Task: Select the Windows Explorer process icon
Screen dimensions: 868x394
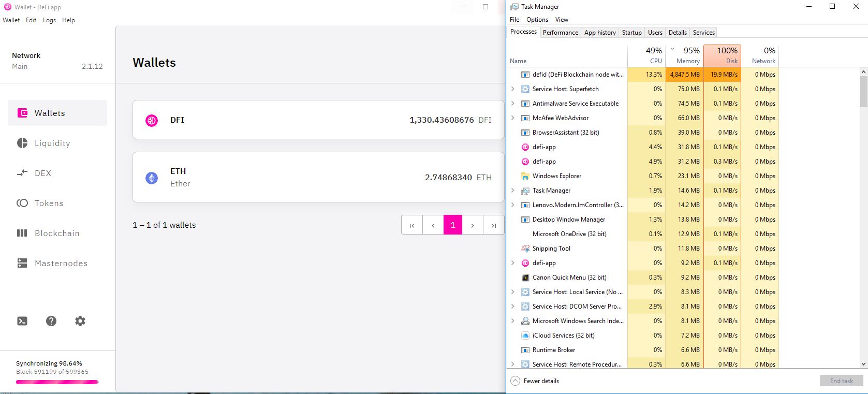Action: pos(525,176)
